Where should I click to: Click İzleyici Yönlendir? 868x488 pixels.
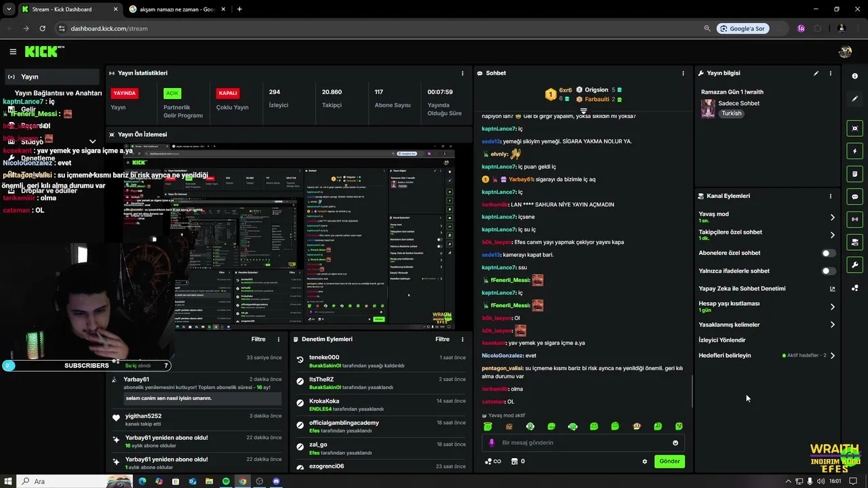coord(722,340)
